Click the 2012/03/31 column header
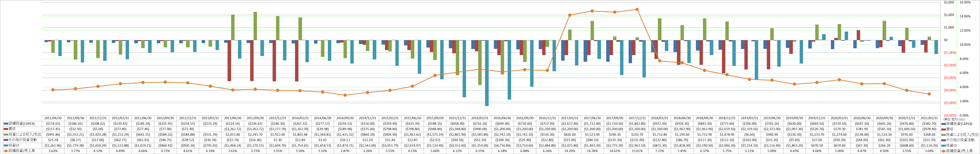Viewport: 980px width, 154px height. (x=121, y=118)
